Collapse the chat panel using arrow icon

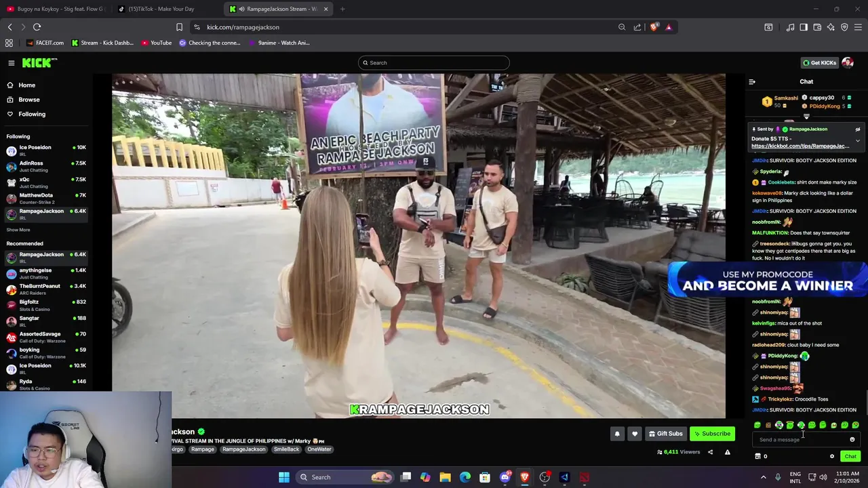752,81
